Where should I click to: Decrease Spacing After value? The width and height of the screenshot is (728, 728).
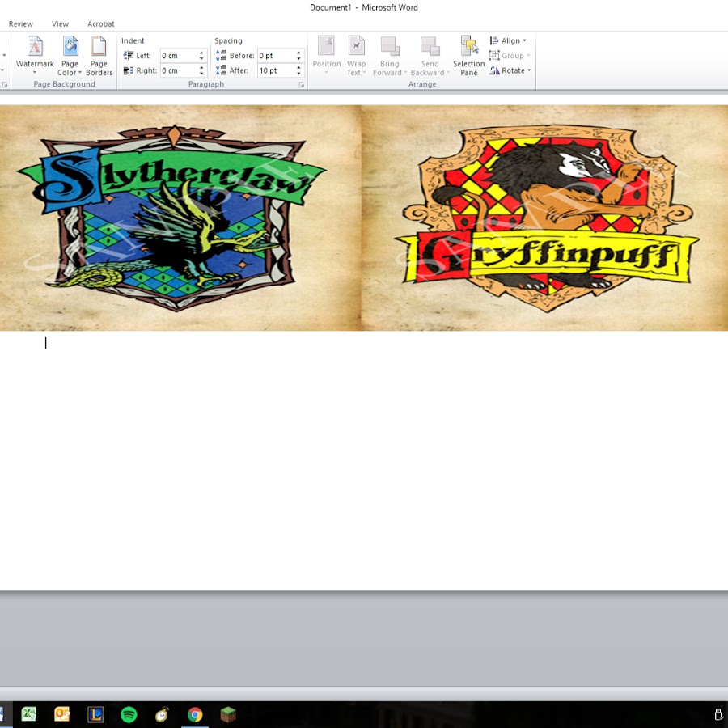click(298, 74)
